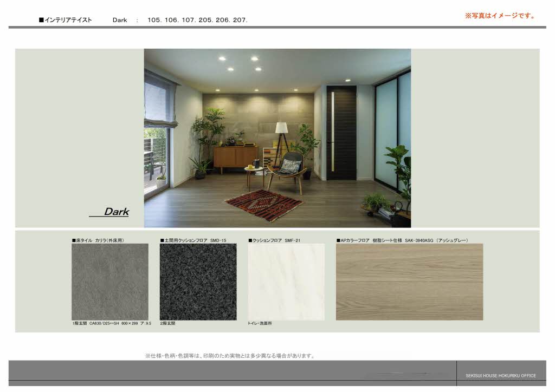Choose the ash gray wood floor swatch
Screen dimensions: 555x392
tap(409, 281)
